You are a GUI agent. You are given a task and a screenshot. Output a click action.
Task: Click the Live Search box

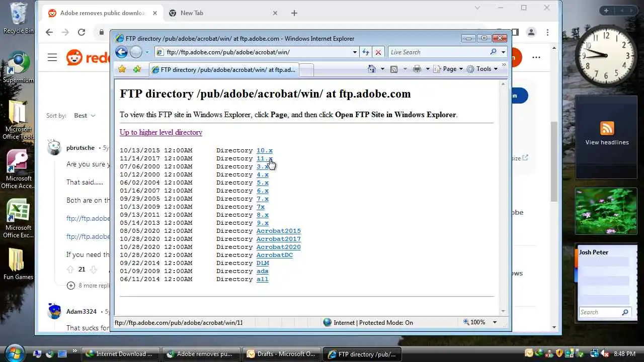(x=438, y=52)
